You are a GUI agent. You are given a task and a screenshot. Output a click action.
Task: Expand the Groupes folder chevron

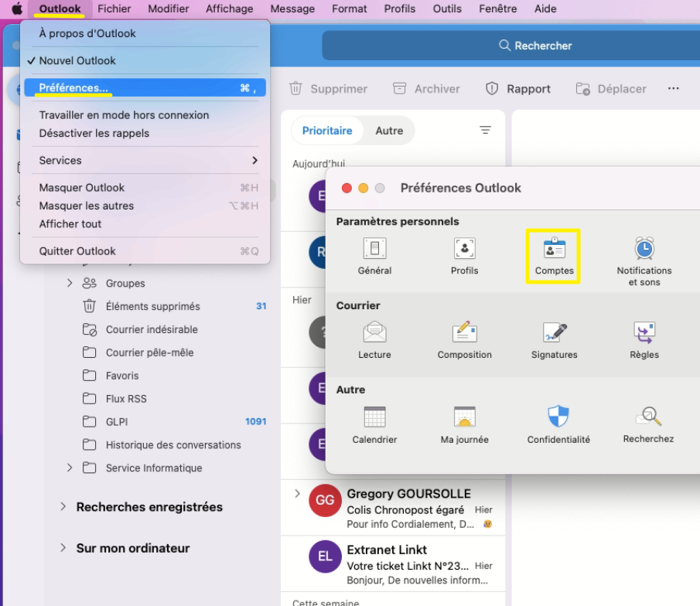pos(69,283)
